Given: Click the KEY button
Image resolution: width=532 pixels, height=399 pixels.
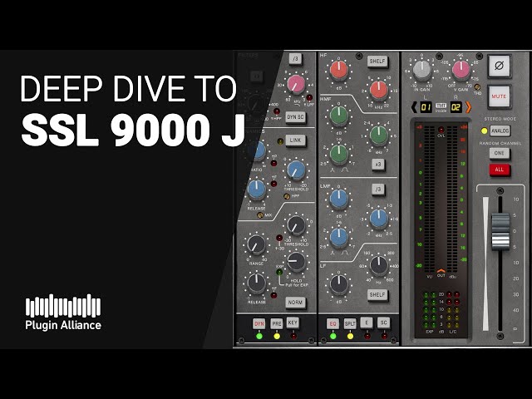Looking at the screenshot, I should pos(293,323).
